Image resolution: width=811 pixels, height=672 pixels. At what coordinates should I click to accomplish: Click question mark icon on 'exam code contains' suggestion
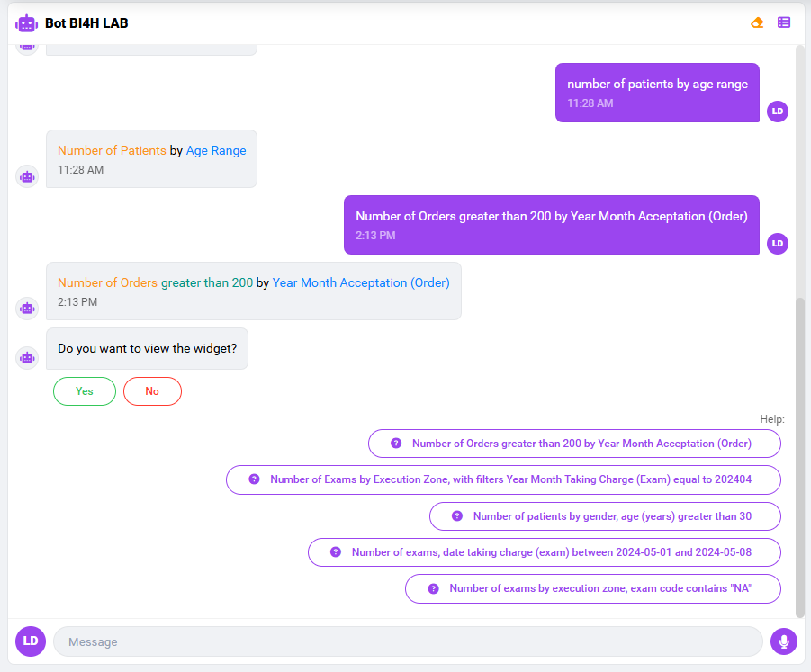pos(433,588)
